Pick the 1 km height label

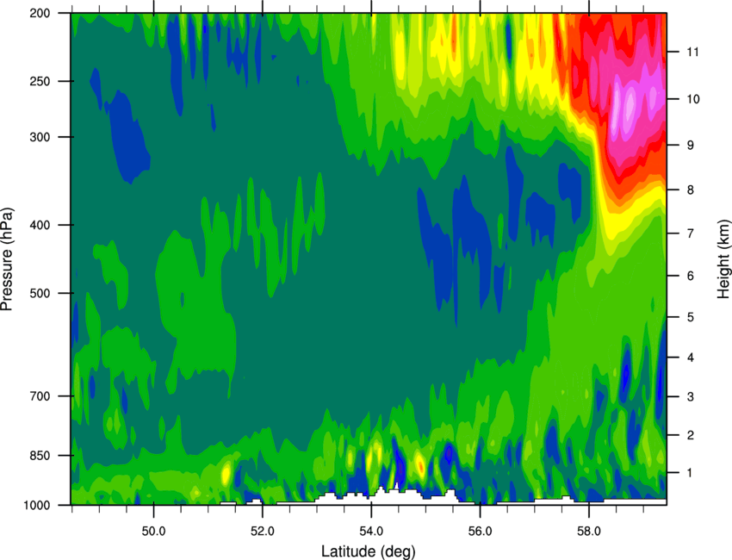click(690, 473)
